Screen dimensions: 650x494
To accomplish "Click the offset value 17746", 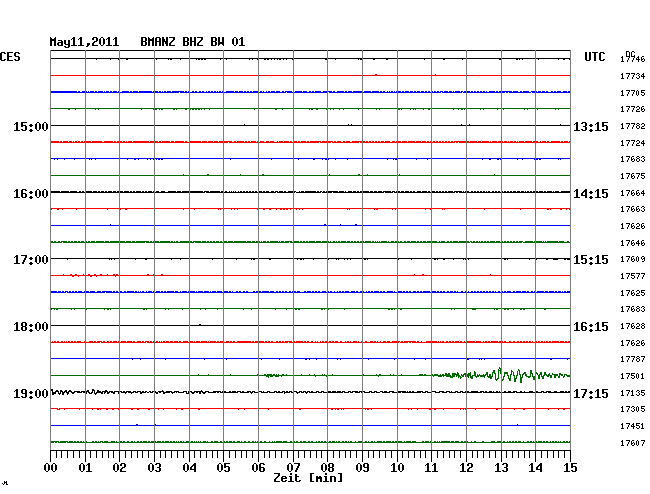I will click(x=633, y=59).
